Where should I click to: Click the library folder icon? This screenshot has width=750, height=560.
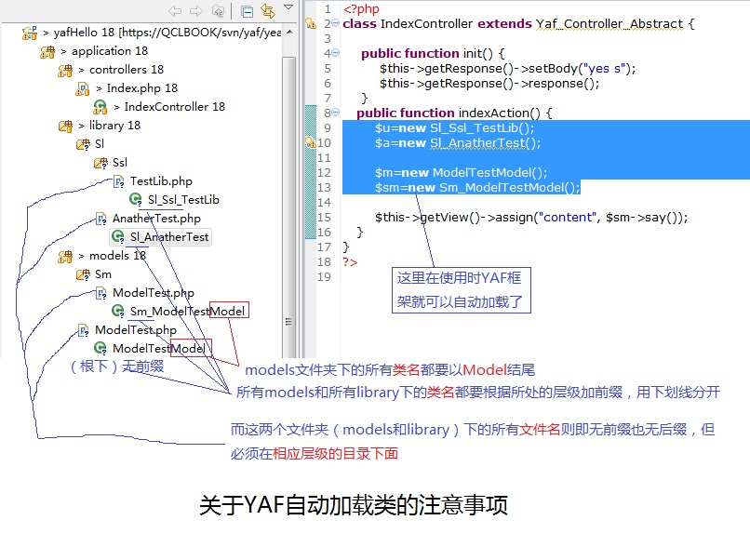point(65,126)
